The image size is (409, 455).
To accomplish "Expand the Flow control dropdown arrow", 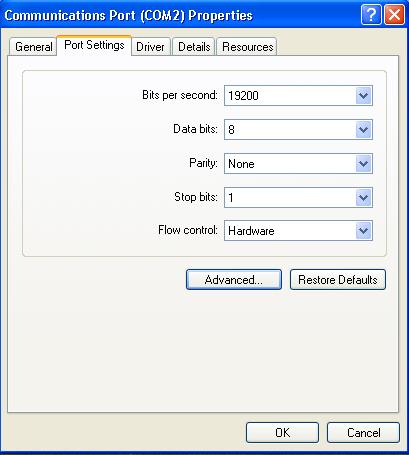I will coord(363,231).
